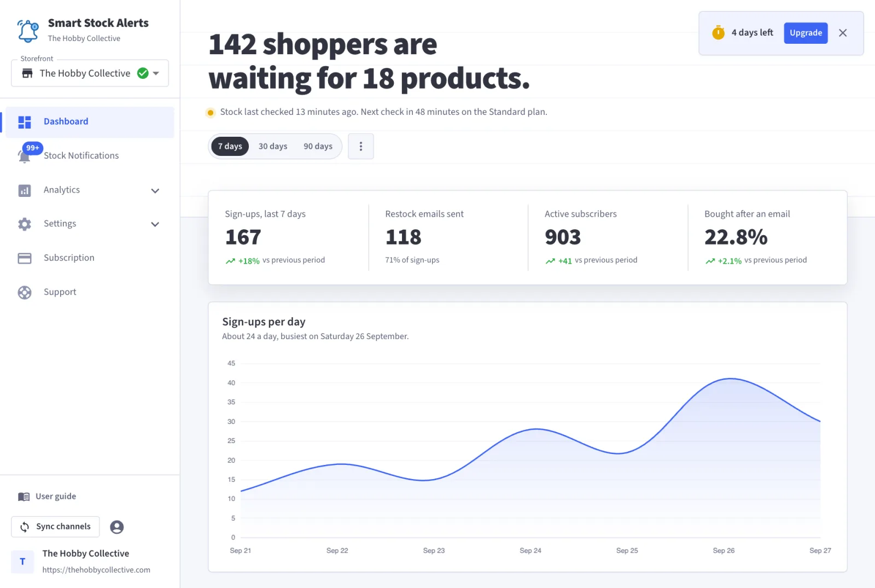This screenshot has height=588, width=875.
Task: Click the User guide book icon
Action: (x=24, y=497)
